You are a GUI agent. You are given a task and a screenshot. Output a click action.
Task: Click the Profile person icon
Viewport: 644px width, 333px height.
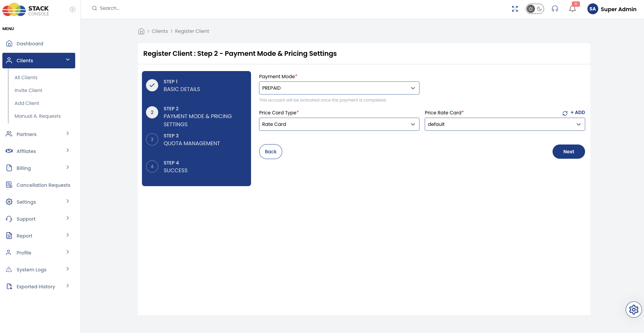(x=9, y=252)
